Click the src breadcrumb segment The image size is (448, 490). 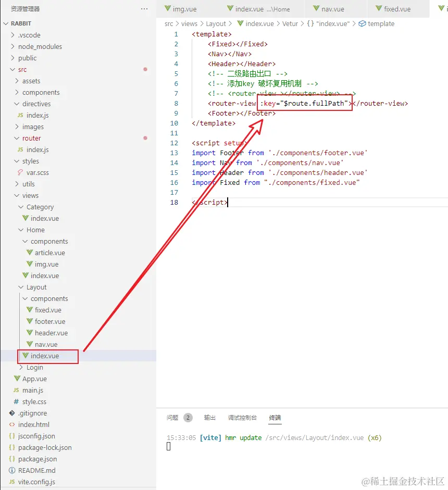(169, 24)
